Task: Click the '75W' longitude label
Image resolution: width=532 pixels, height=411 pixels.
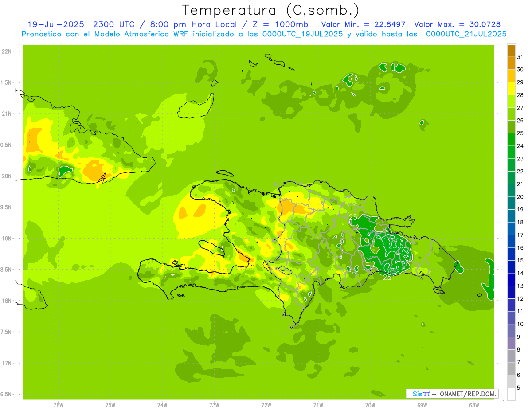Action: point(110,405)
